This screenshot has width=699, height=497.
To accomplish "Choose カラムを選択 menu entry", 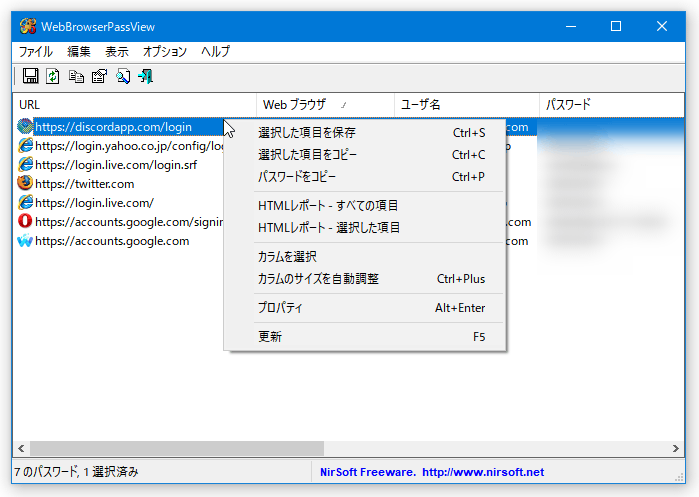I will 365,257.
